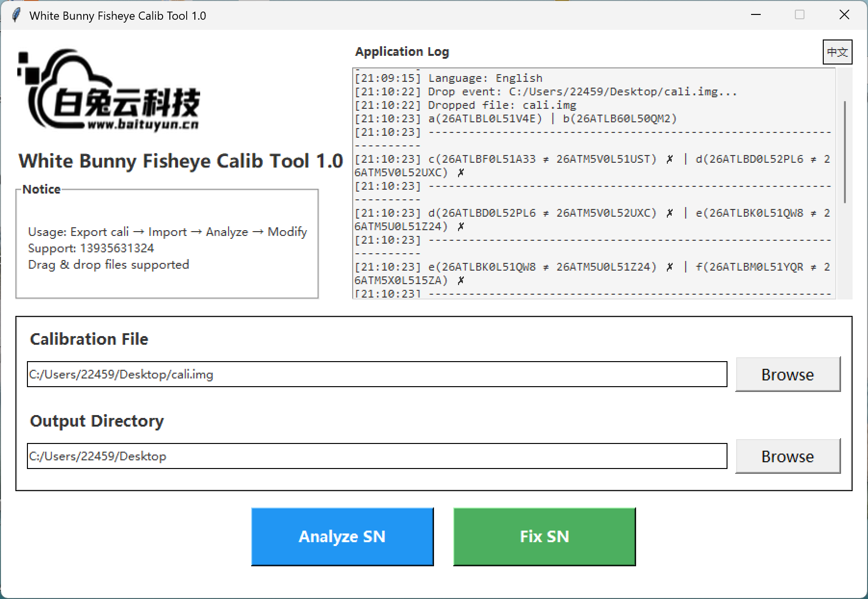Image resolution: width=868 pixels, height=599 pixels.
Task: Switch language with the 中文 button
Action: point(837,52)
